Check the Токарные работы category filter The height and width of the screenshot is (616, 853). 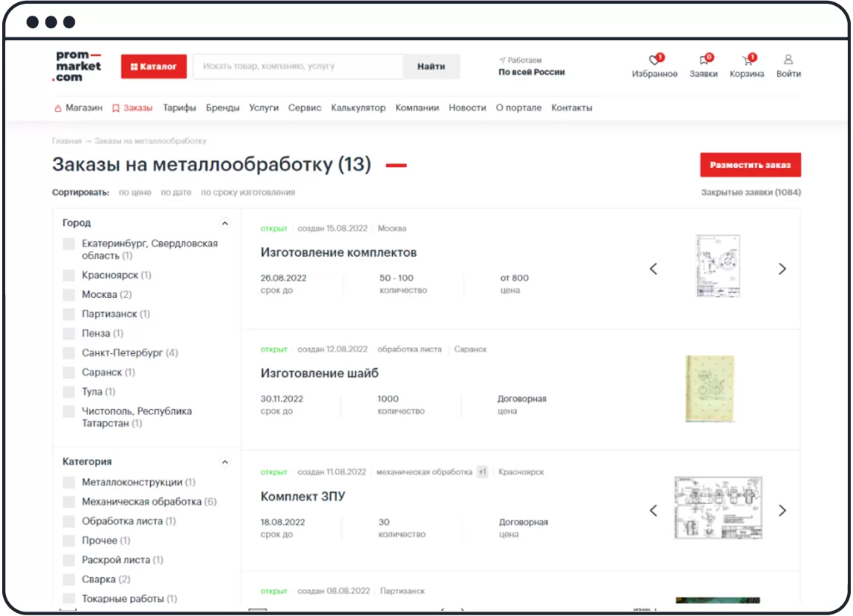coord(69,599)
